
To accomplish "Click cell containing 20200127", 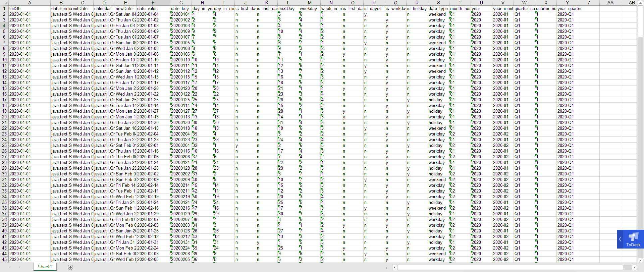I will 181,111.
